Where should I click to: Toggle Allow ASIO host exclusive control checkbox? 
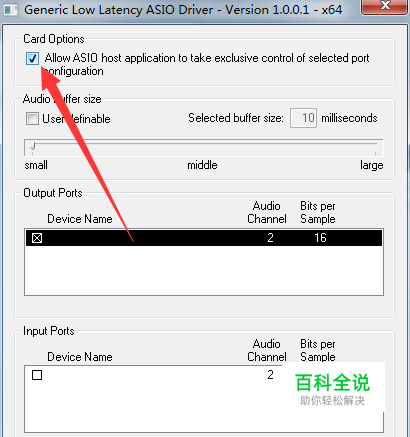[x=32, y=59]
